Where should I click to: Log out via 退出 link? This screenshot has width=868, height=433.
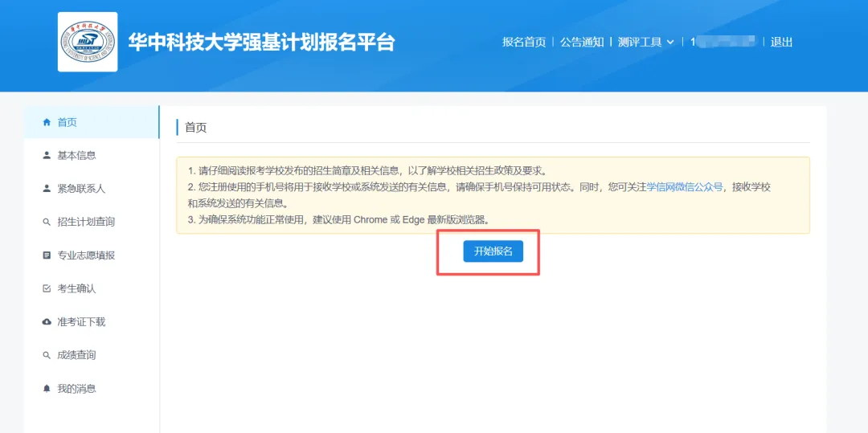[781, 42]
